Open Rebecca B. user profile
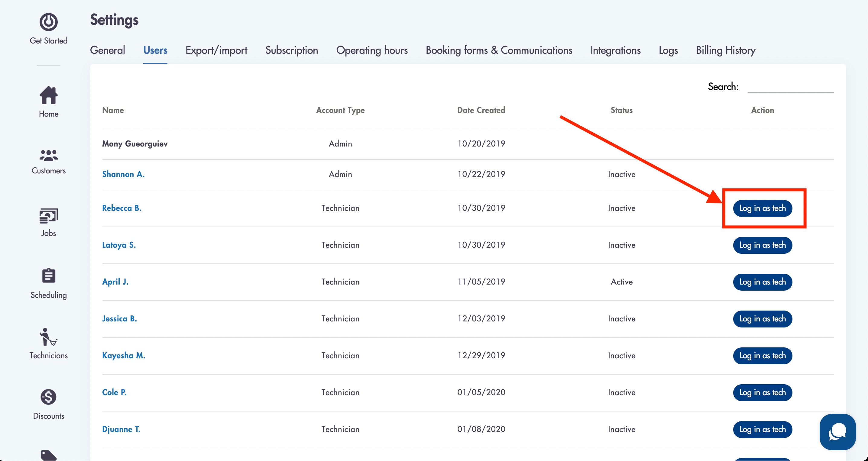Image resolution: width=868 pixels, height=461 pixels. tap(121, 208)
